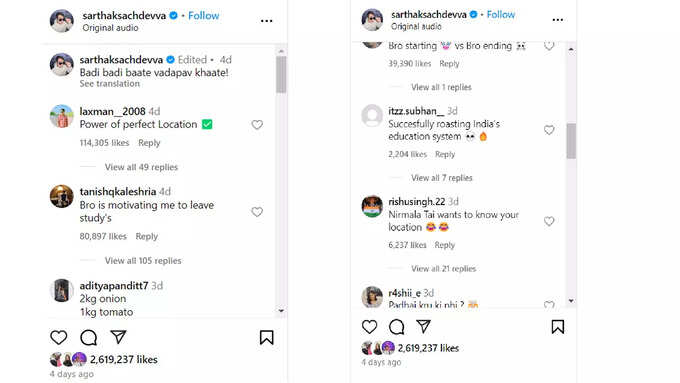The width and height of the screenshot is (680, 383).
Task: Open more options menu in left panel
Action: click(x=266, y=21)
